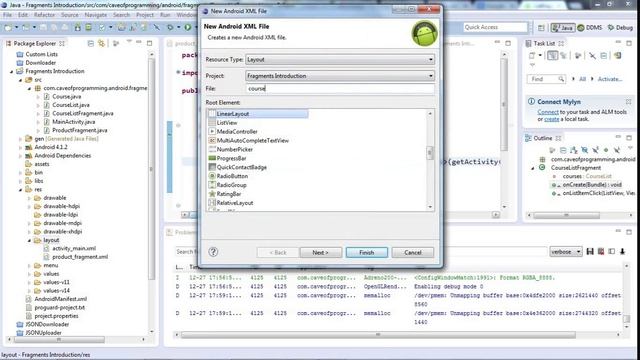Image resolution: width=640 pixels, height=360 pixels.
Task: Click Categorized view icon in Task List
Action: click(x=552, y=56)
